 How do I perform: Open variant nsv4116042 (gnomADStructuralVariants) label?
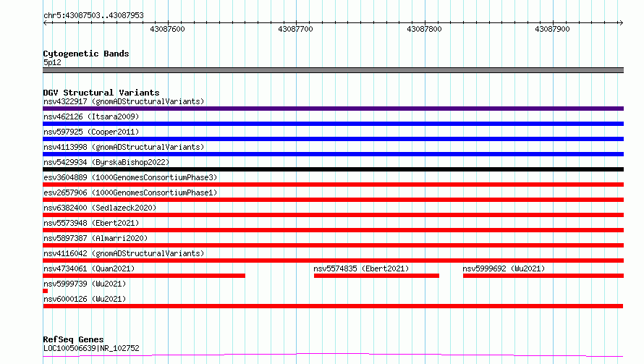point(124,253)
